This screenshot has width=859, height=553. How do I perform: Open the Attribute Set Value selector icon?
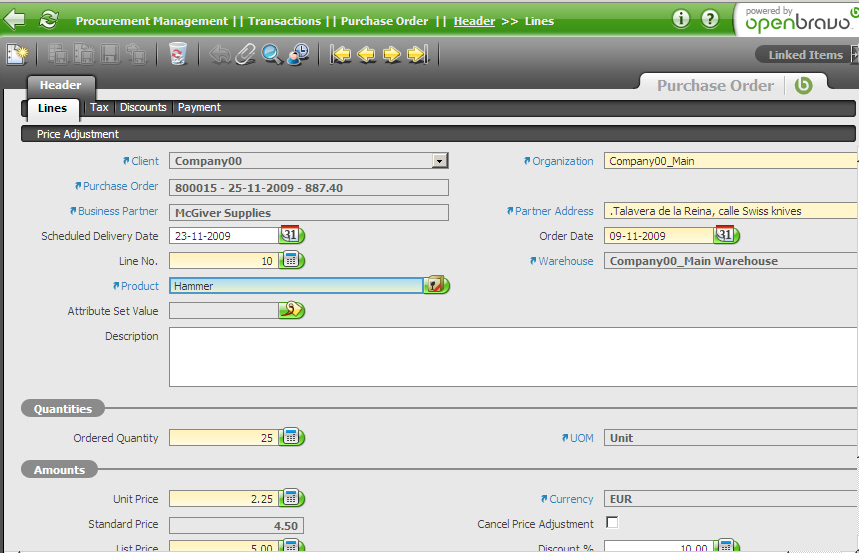[291, 310]
